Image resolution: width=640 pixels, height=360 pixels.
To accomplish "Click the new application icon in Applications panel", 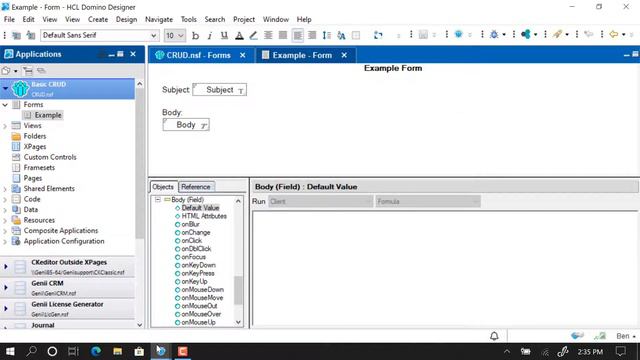I will click(6, 71).
